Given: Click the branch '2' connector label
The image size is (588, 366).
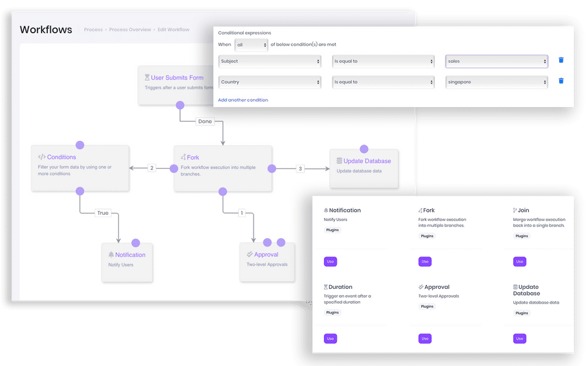Looking at the screenshot, I should [151, 168].
